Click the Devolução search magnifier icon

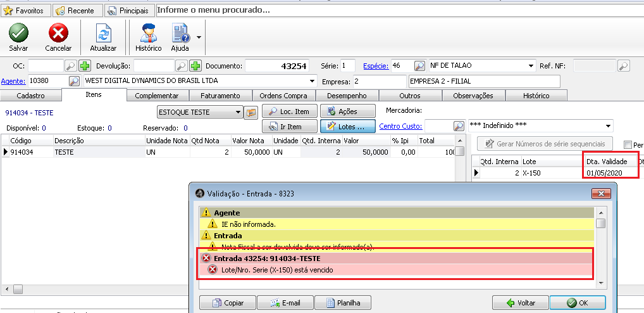coord(182,66)
